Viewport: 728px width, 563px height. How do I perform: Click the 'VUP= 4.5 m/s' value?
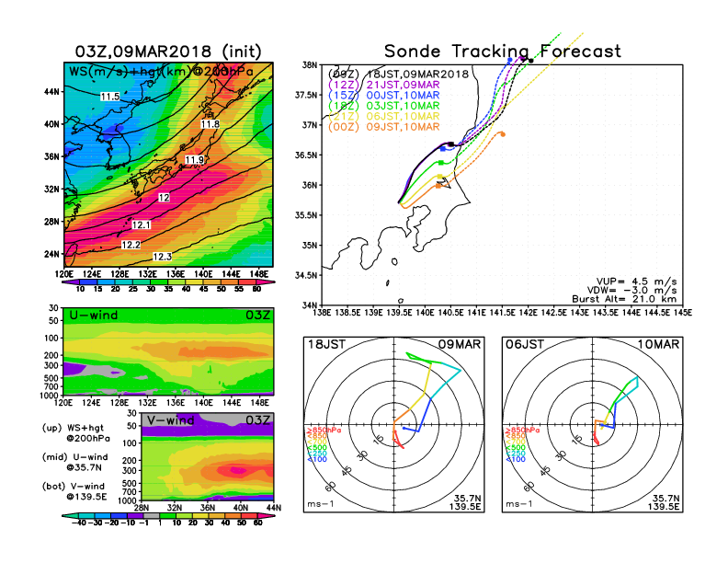[x=636, y=281]
